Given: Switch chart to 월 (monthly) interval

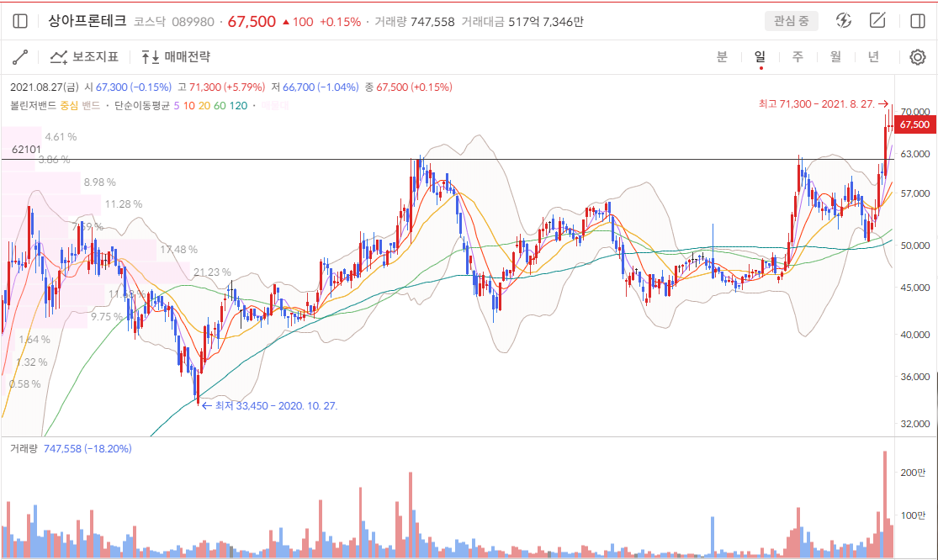Looking at the screenshot, I should (x=835, y=57).
